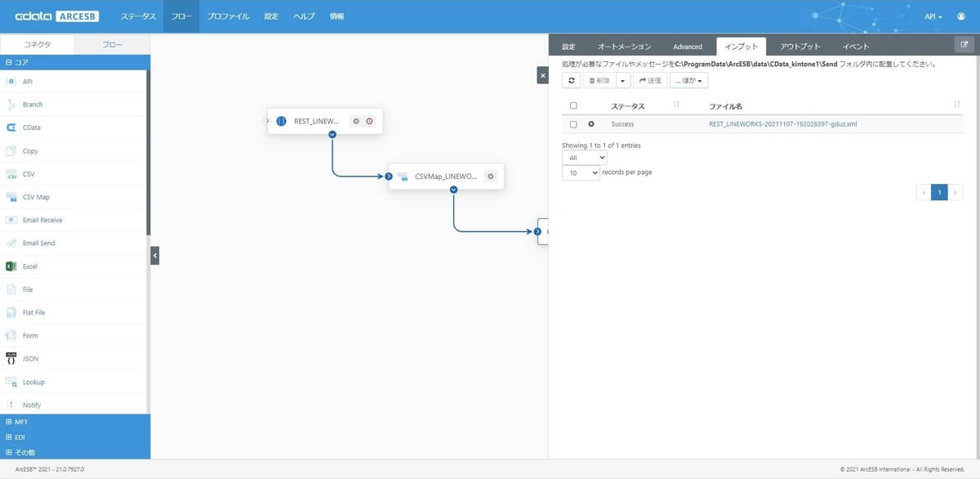Screen dimensions: 980x479
Task: Select the CSV Map connector icon
Action: (x=11, y=197)
